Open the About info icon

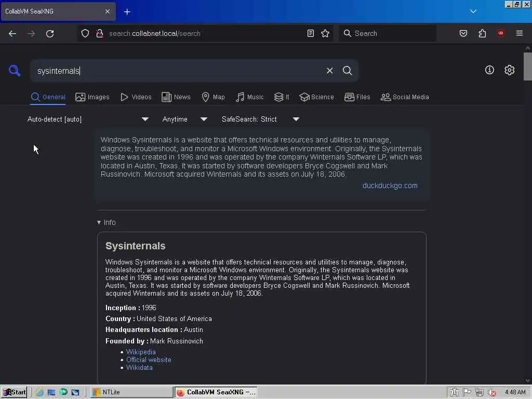coord(489,70)
